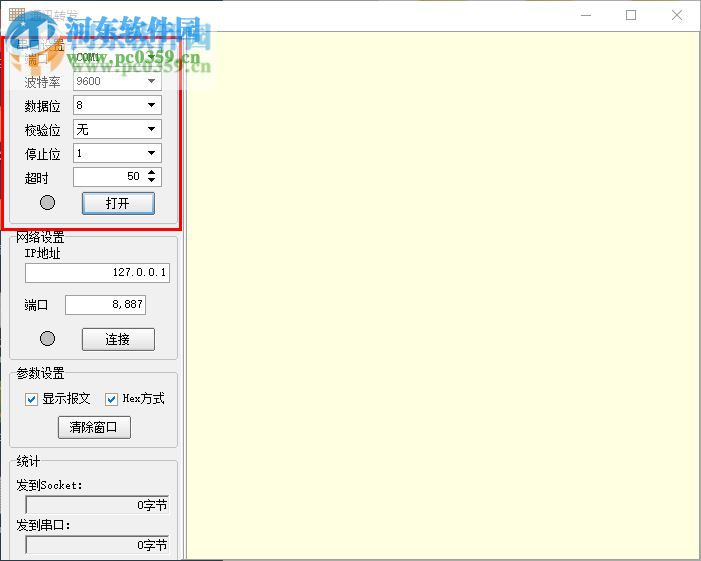Viewport: 701px width, 561px height.
Task: Increase 超时 value with up arrow
Action: pyautogui.click(x=152, y=172)
